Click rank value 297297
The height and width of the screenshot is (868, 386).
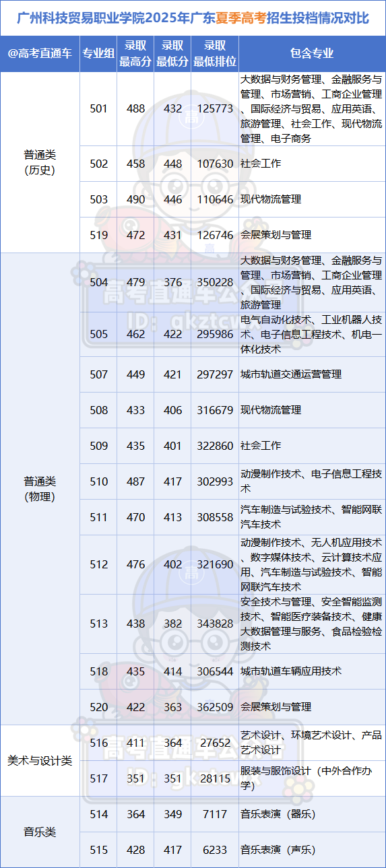[215, 374]
